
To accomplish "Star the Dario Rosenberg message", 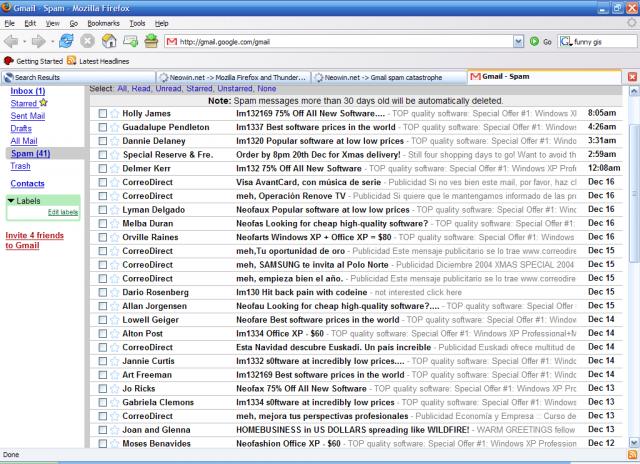I will (x=115, y=292).
